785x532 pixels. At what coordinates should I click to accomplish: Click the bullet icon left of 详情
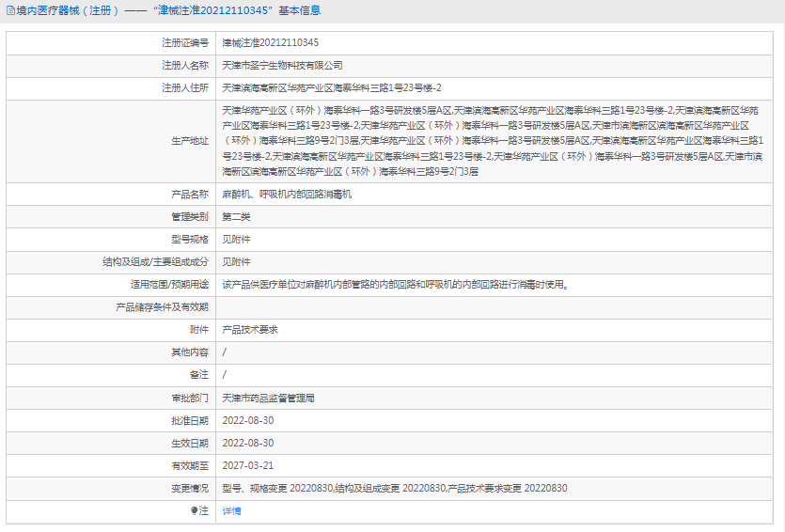click(195, 510)
